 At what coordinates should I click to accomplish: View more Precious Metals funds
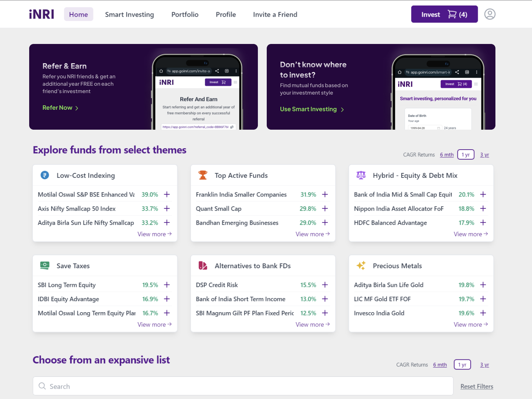click(x=471, y=324)
